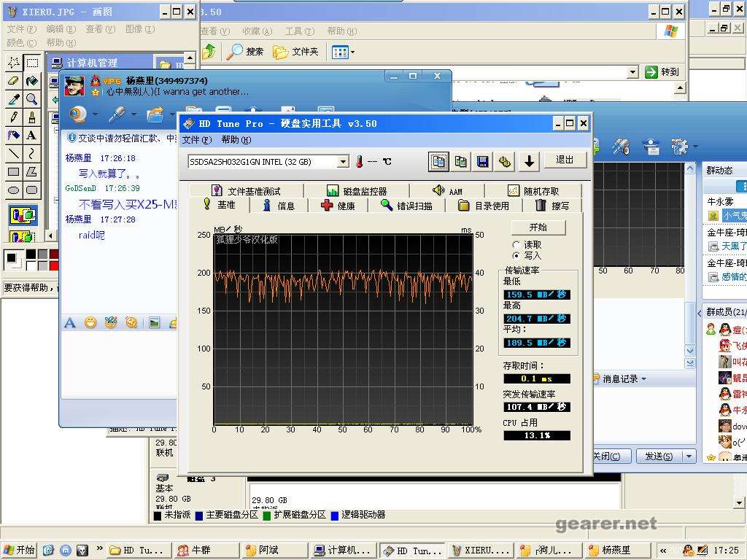
Task: Expand the 消息记录 message history dropdown
Action: point(644,379)
